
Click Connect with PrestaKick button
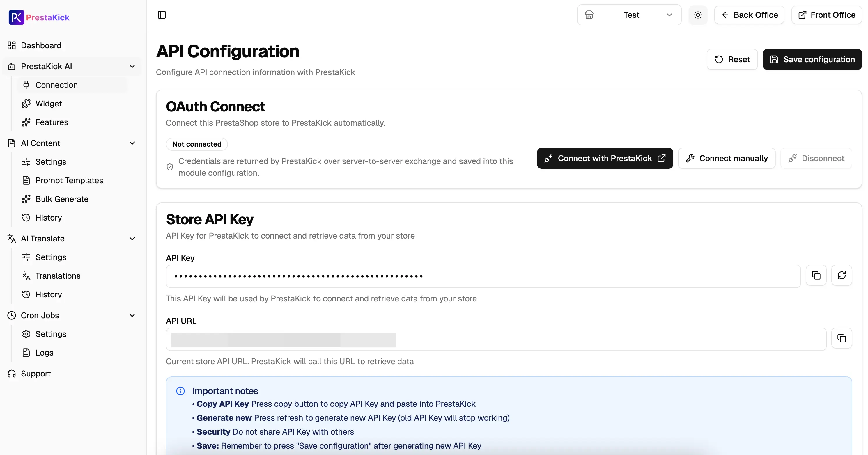pos(605,158)
